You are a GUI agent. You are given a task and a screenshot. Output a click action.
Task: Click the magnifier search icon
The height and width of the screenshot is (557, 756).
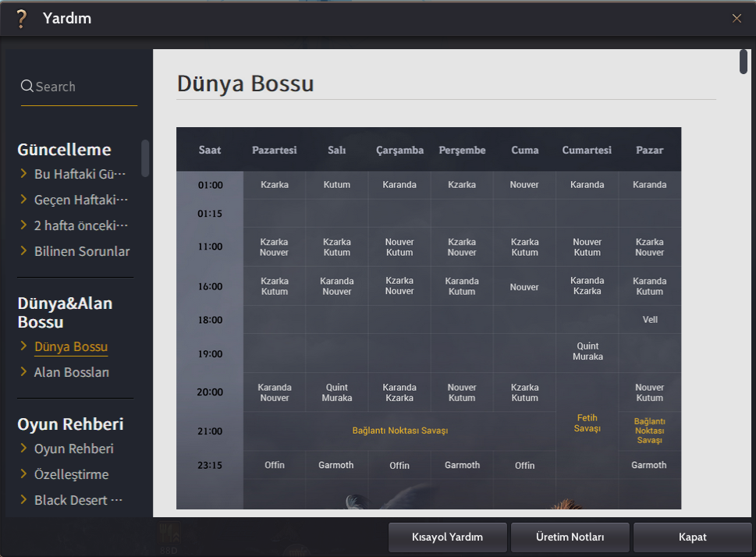[27, 87]
